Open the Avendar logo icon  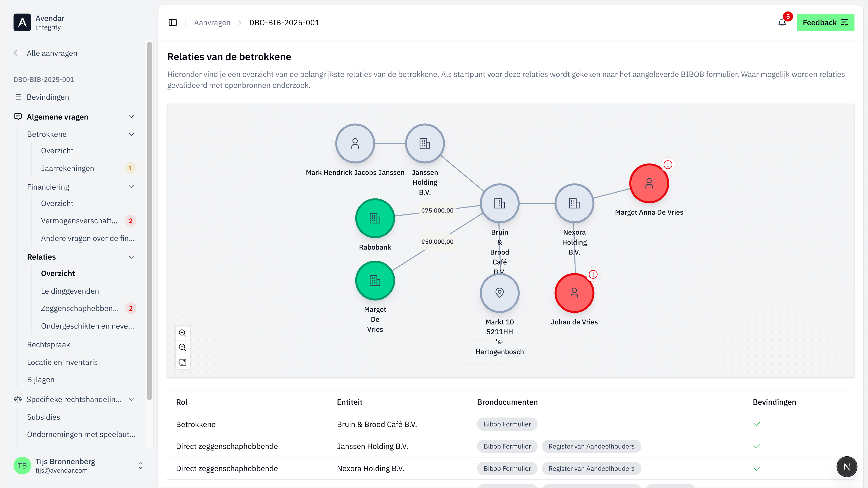[x=22, y=23]
